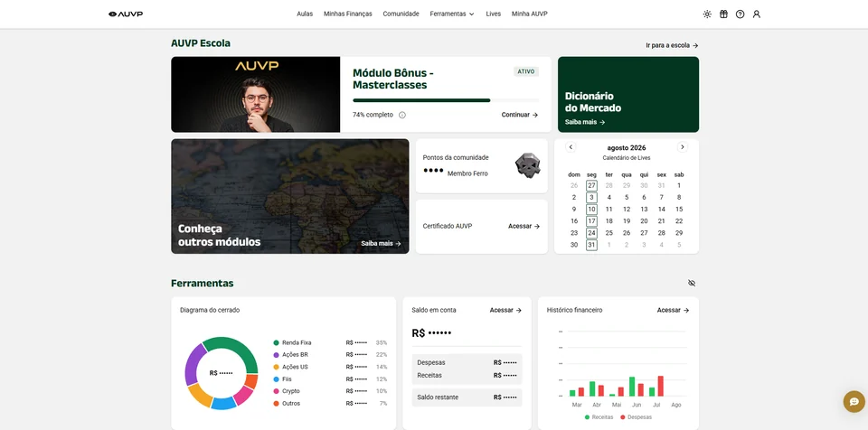Open the chat support bubble
Screen dimensions: 868x430
[x=854, y=402]
